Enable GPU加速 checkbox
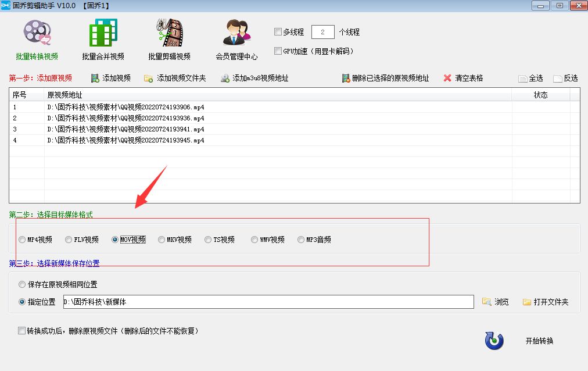 click(x=278, y=51)
